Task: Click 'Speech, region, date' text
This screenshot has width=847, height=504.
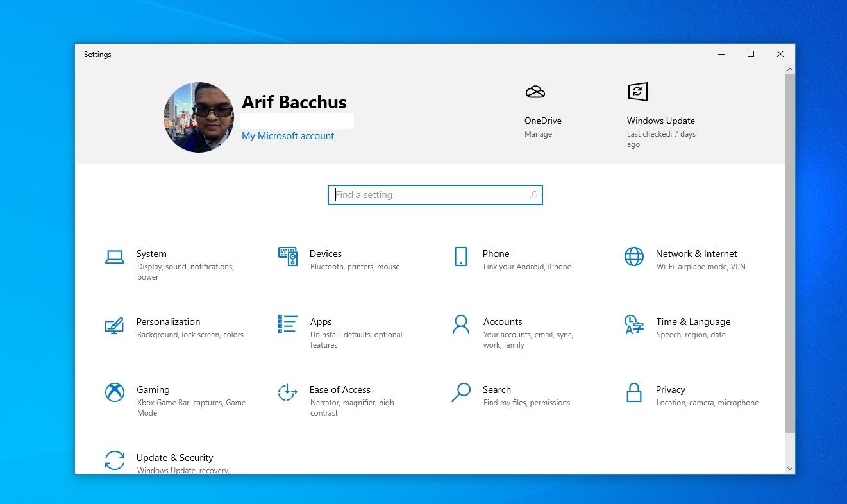Action: tap(691, 335)
